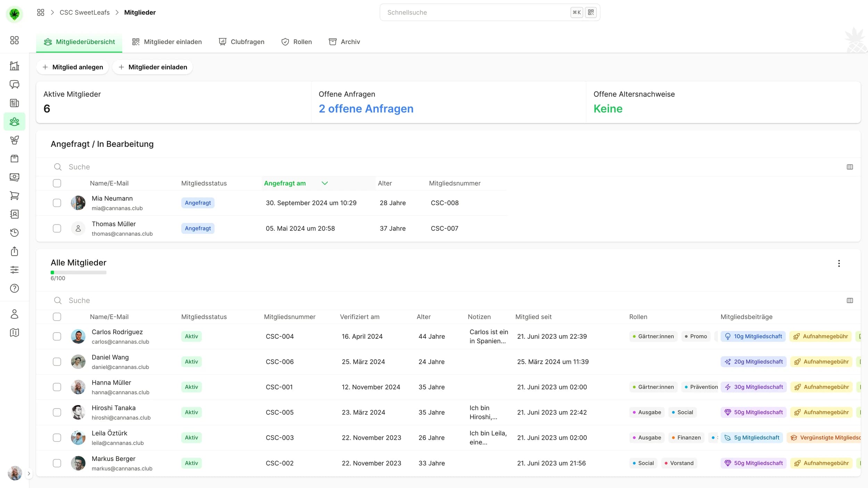Open the inventory box icon in sidebar
Viewport: 868px width, 488px height.
[14, 159]
